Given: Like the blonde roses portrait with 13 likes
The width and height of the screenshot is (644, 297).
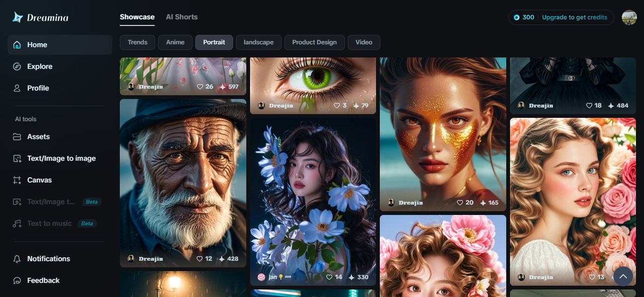Looking at the screenshot, I should (592, 277).
